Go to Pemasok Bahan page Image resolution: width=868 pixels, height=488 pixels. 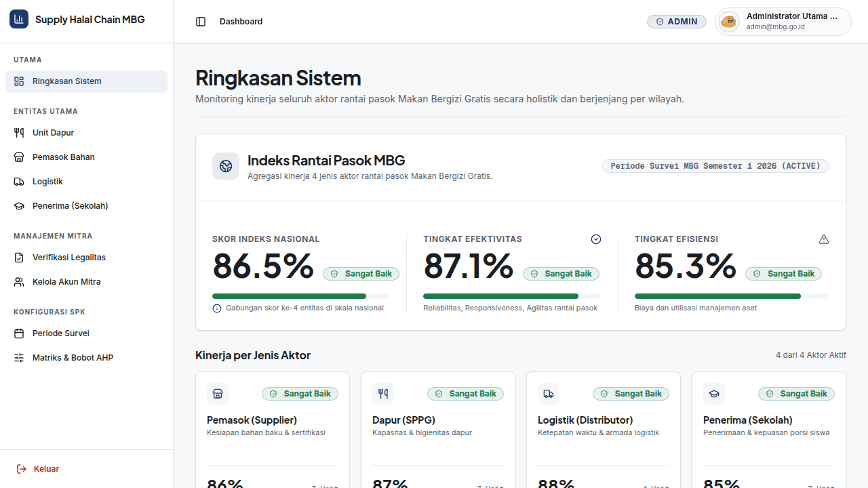coord(86,157)
